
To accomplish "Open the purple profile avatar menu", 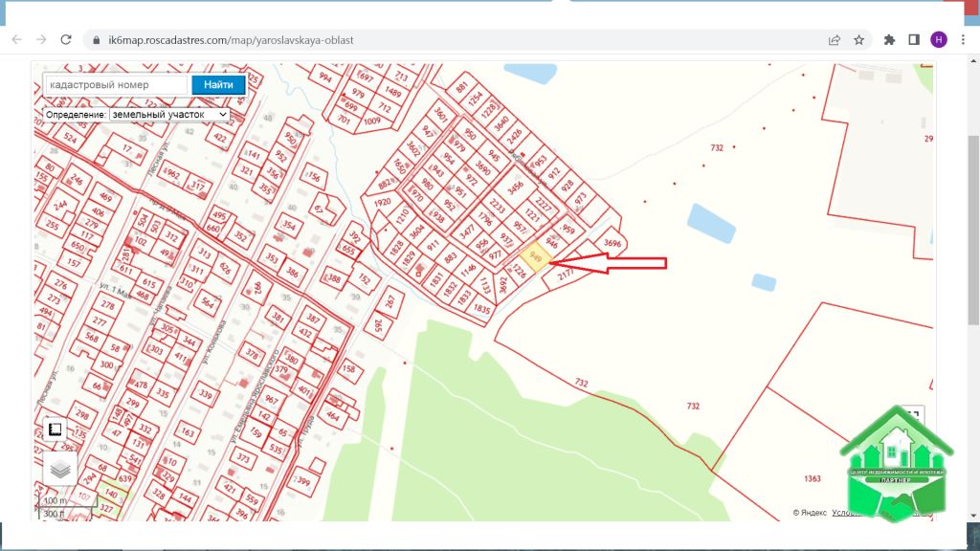I will [938, 39].
